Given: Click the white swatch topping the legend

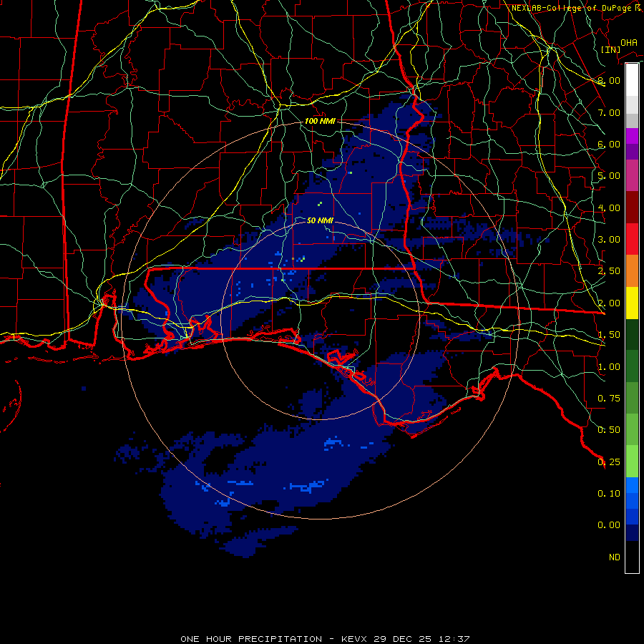Looking at the screenshot, I should click(x=632, y=80).
